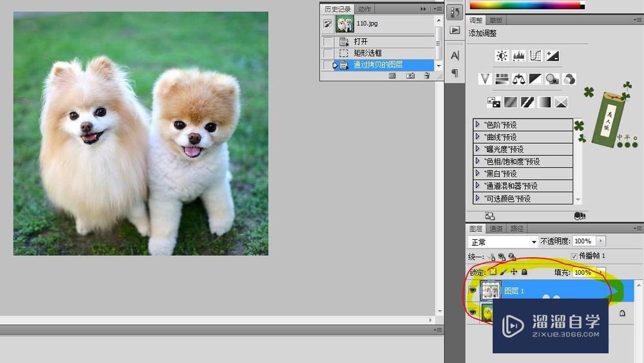Add a Brightness/Contrast adjustment
Image resolution: width=644 pixels, height=363 pixels.
[x=502, y=55]
